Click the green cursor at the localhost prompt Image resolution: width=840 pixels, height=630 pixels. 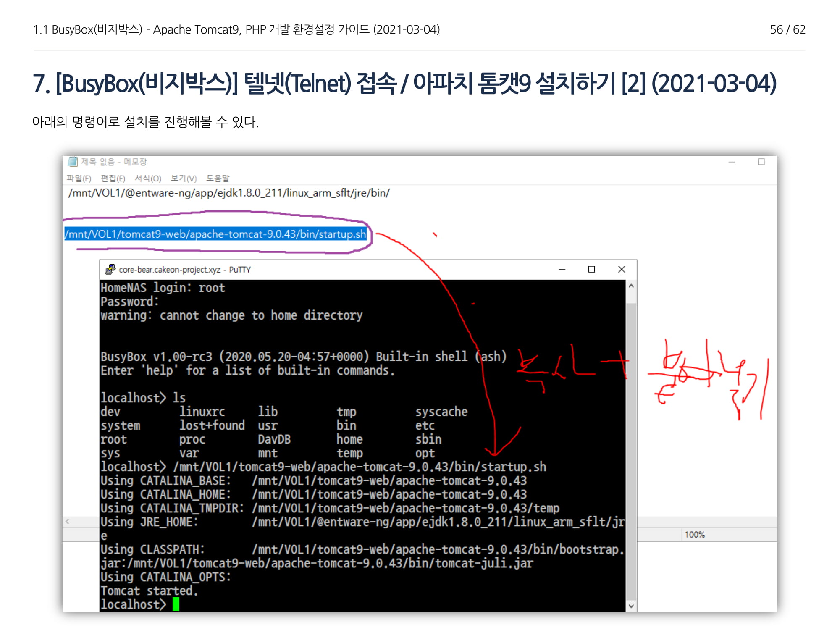click(x=176, y=604)
